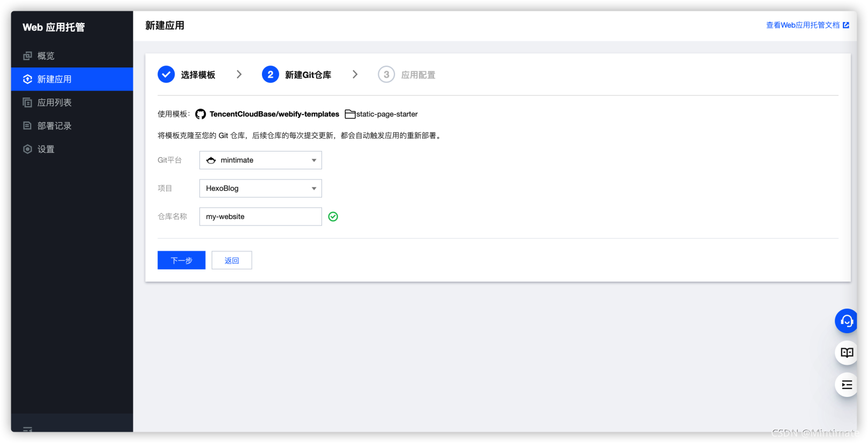Click the 选择模板 step label
This screenshot has height=443, width=868.
198,75
